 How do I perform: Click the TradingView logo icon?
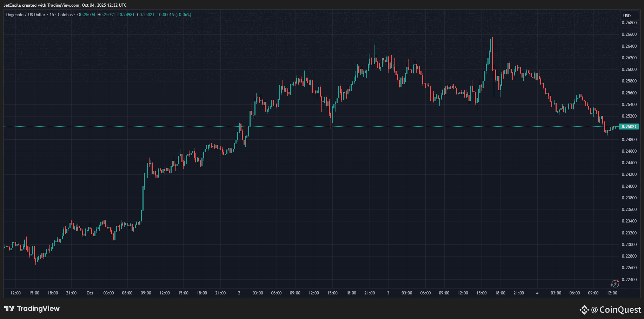[9, 308]
